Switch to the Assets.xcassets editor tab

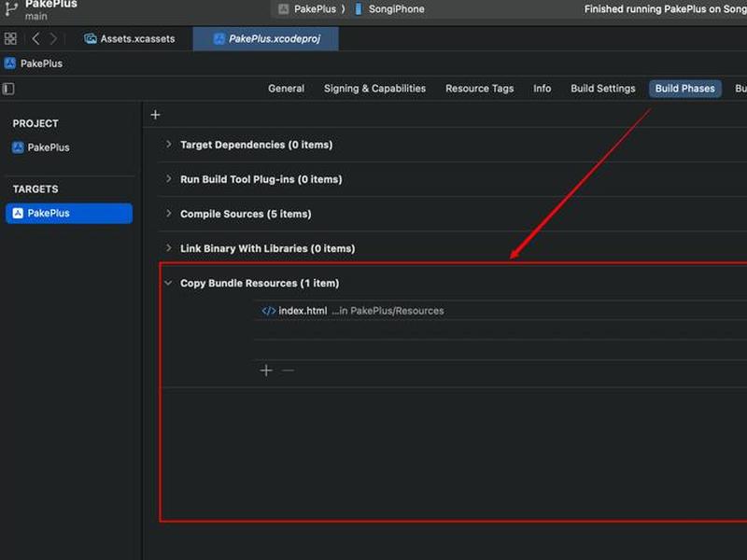click(x=130, y=38)
